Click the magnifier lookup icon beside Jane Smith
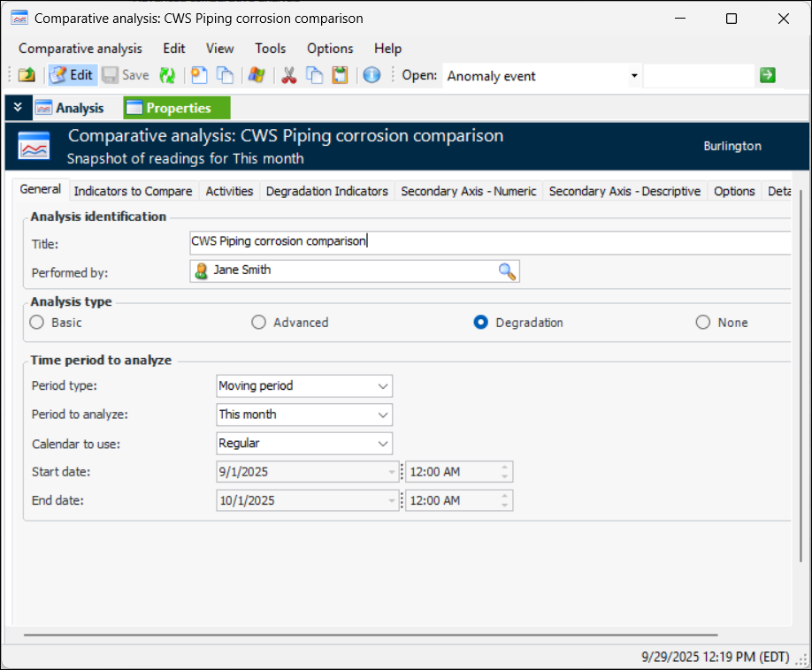 coord(507,271)
